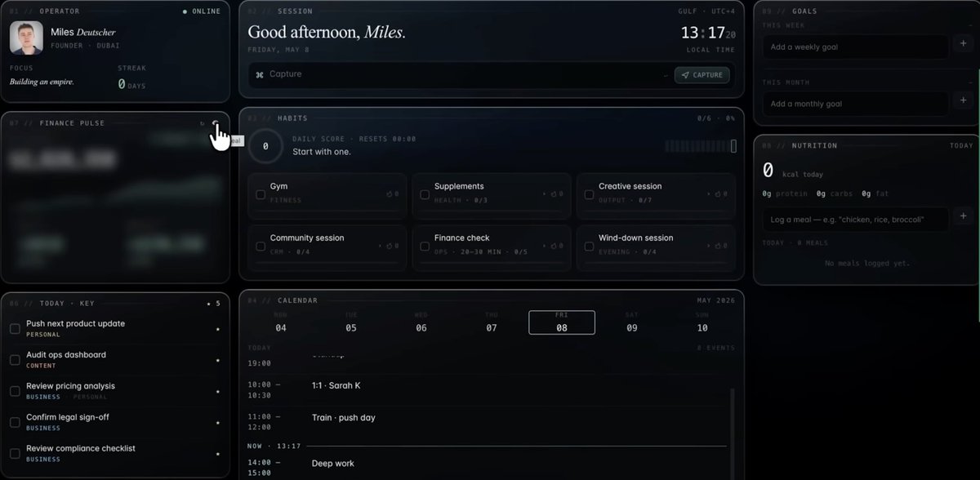Click the thumbs-up icon on Wind-down session habit

[x=718, y=246]
